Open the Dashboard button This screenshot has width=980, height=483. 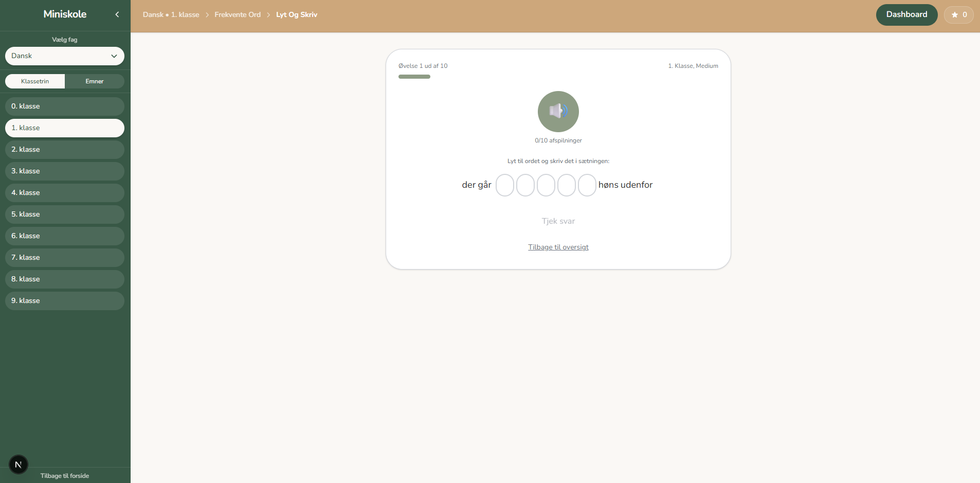pos(906,14)
